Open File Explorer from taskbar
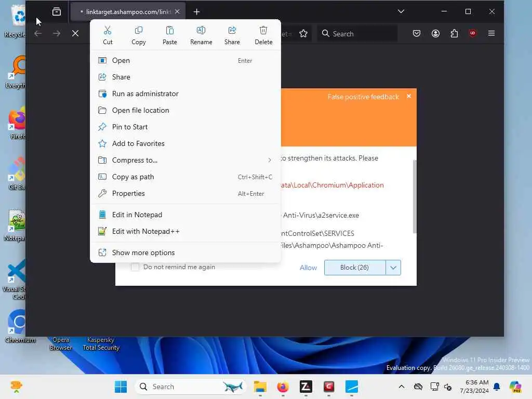532x399 pixels. [260, 387]
